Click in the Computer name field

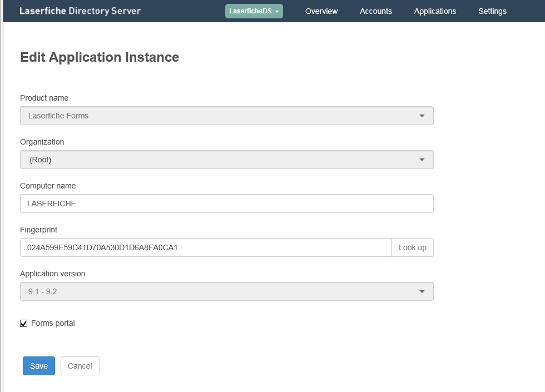pyautogui.click(x=227, y=204)
